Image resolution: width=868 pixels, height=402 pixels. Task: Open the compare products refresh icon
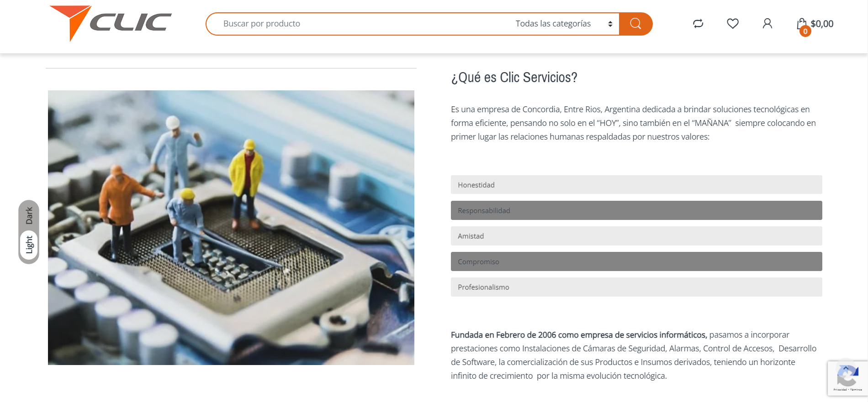tap(698, 24)
